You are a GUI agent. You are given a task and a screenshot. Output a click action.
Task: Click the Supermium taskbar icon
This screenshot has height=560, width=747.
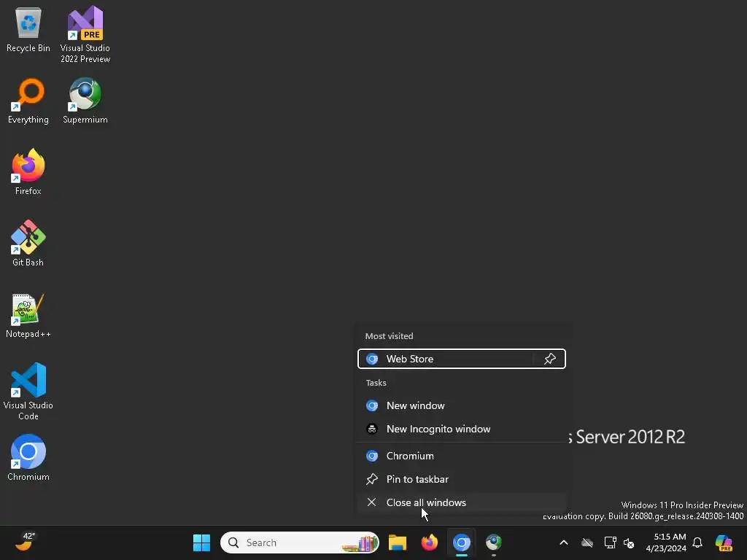click(494, 542)
